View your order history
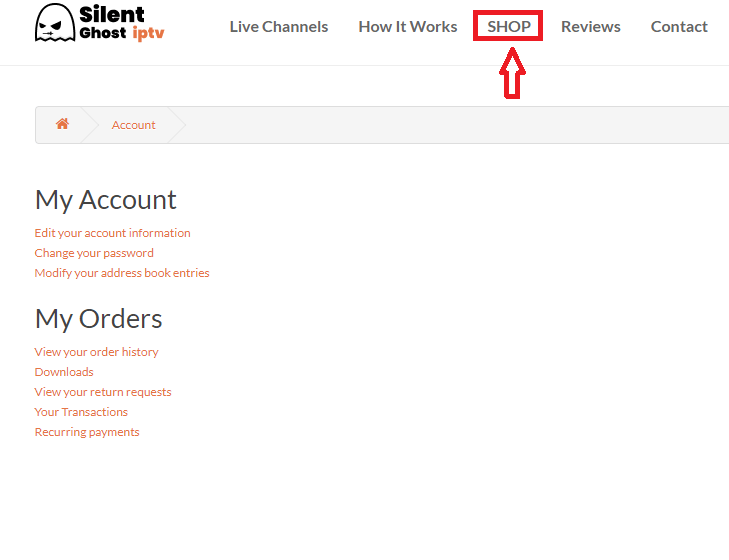This screenshot has height=560, width=729. (96, 352)
